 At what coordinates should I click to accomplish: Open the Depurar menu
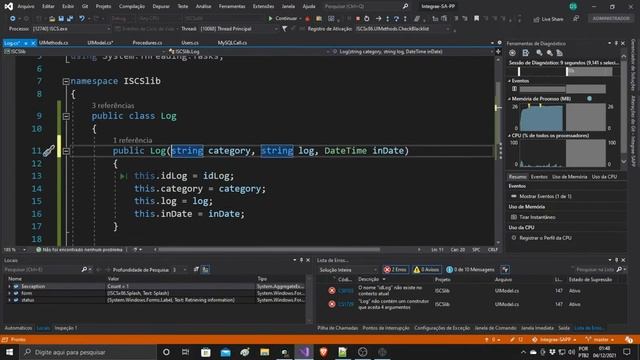(161, 7)
